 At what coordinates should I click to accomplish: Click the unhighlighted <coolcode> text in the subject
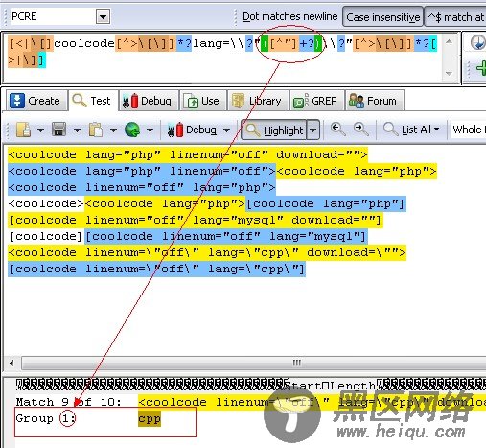pos(46,203)
